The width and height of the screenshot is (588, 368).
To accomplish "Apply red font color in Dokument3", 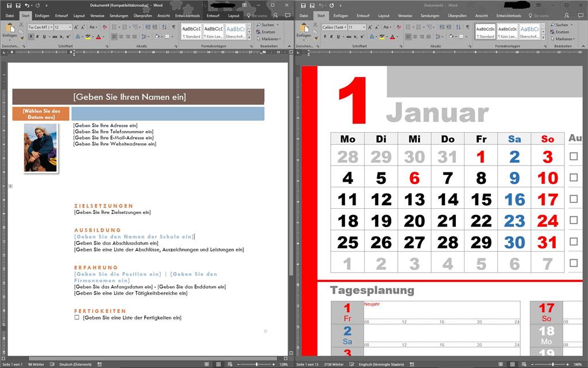I will 392,37.
